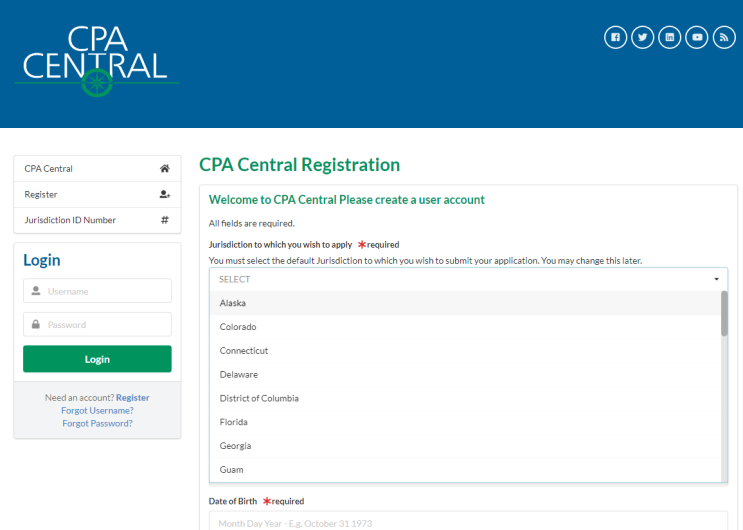This screenshot has height=530, width=743.
Task: Select District of Columbia option
Action: pyautogui.click(x=259, y=398)
